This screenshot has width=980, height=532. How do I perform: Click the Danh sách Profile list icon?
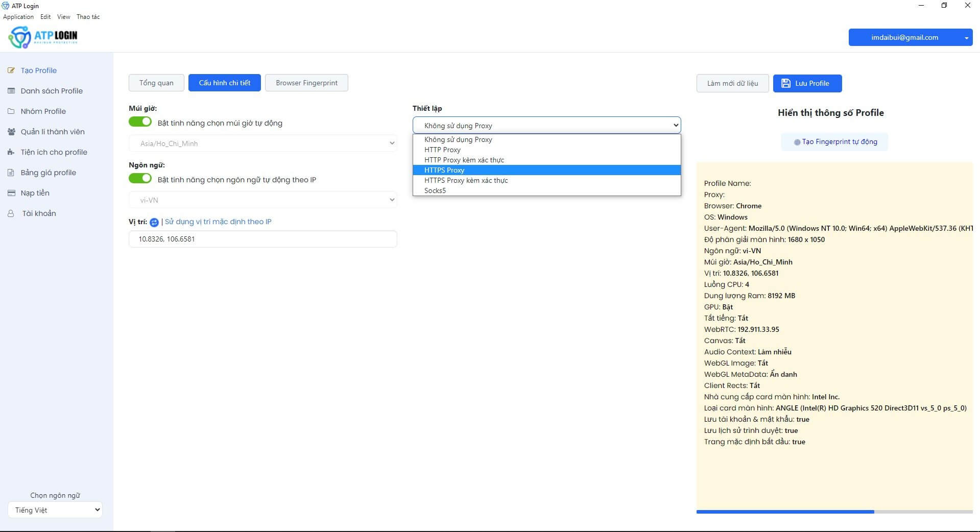[x=11, y=91]
